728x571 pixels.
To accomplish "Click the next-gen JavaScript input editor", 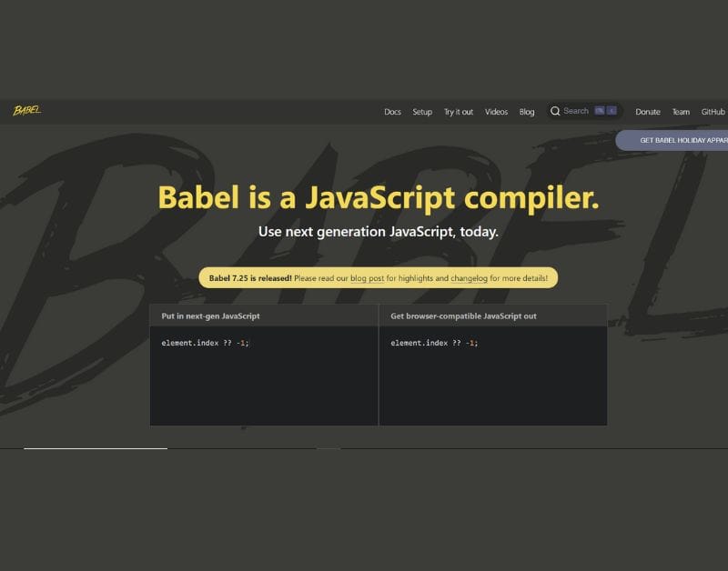I will pos(264,376).
